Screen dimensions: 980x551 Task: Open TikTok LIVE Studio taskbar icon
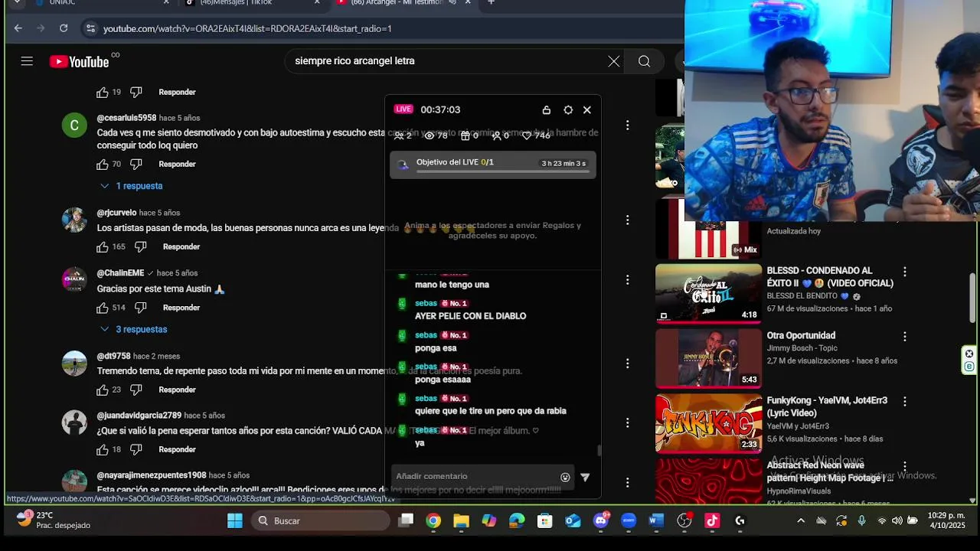point(712,521)
